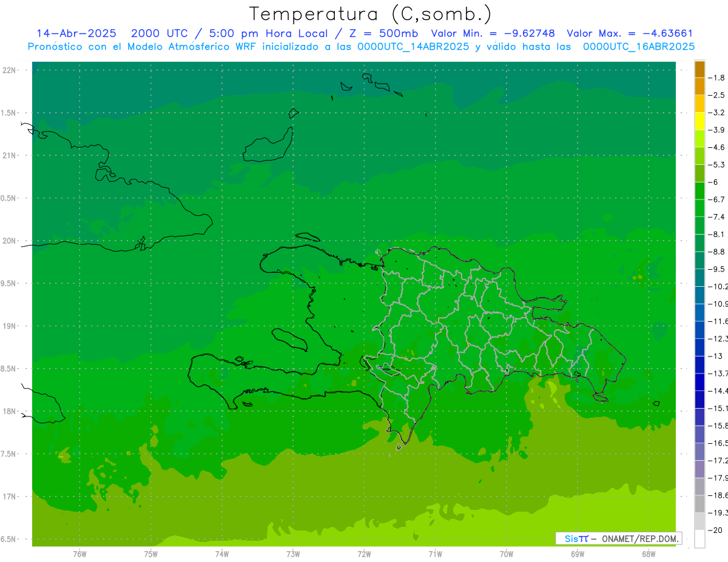The width and height of the screenshot is (728, 562).
Task: Click the -6.7 colorbar value
Action: point(717,199)
